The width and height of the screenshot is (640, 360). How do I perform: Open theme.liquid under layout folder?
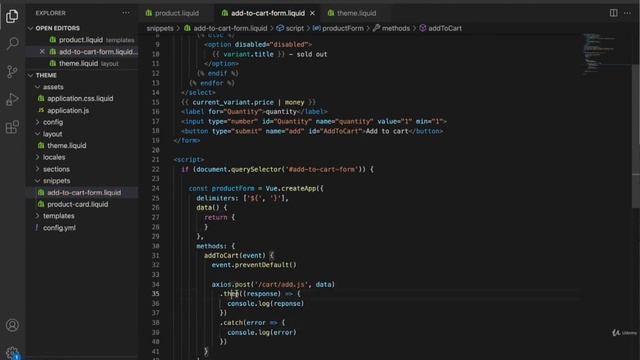point(67,145)
